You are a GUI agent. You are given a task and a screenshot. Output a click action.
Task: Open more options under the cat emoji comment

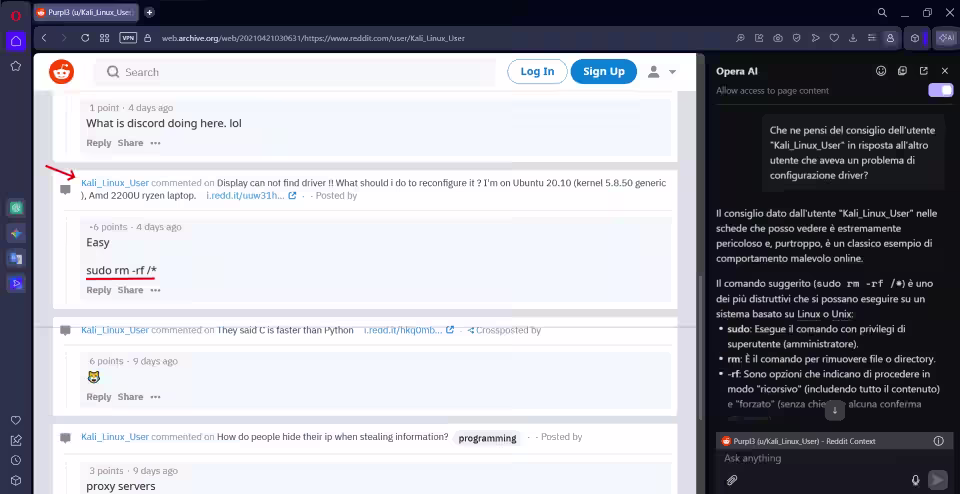pyautogui.click(x=156, y=397)
